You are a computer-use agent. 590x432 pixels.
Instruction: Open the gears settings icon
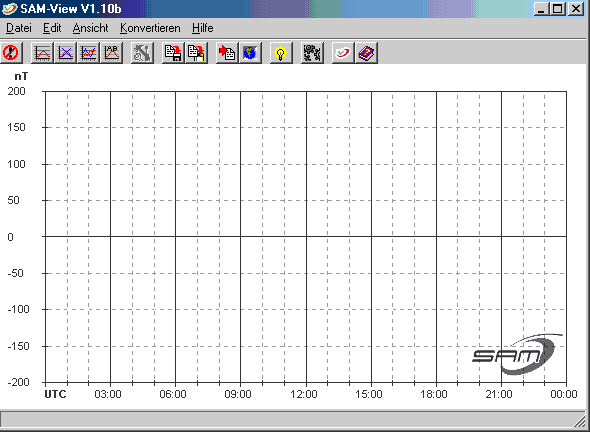tap(312, 53)
